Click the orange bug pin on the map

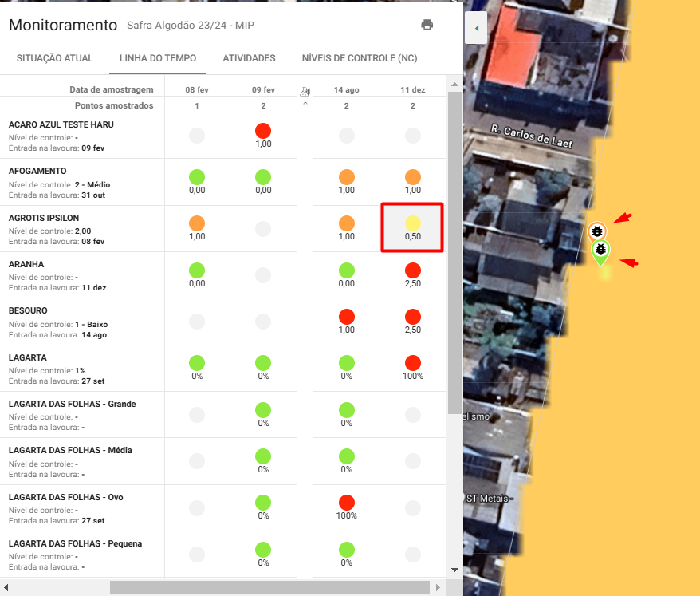(596, 231)
